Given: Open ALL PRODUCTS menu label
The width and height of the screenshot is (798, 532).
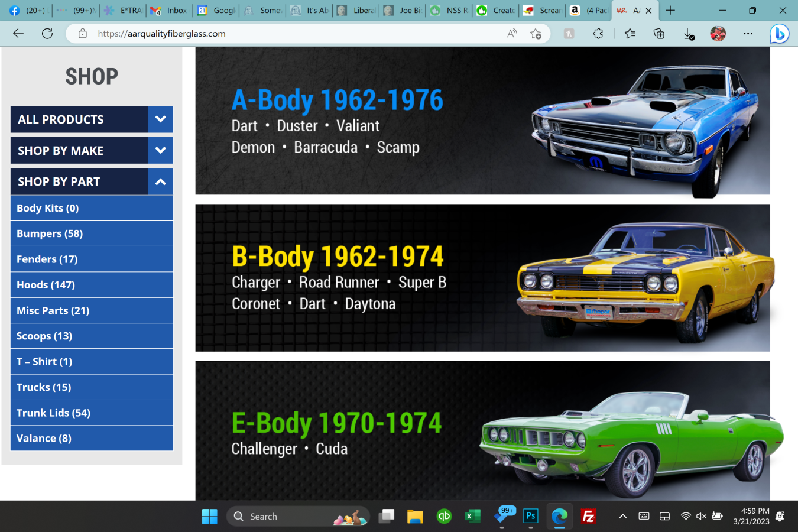Looking at the screenshot, I should [61, 119].
